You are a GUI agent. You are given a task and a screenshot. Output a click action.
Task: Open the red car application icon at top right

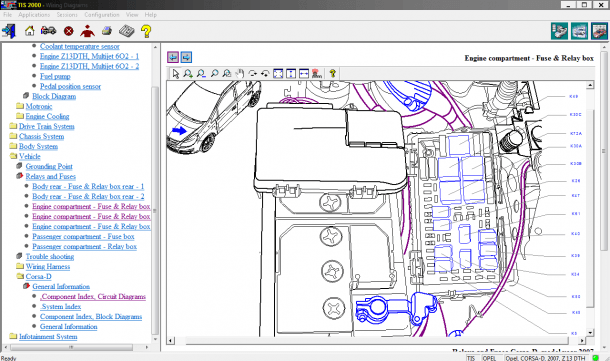tap(599, 31)
